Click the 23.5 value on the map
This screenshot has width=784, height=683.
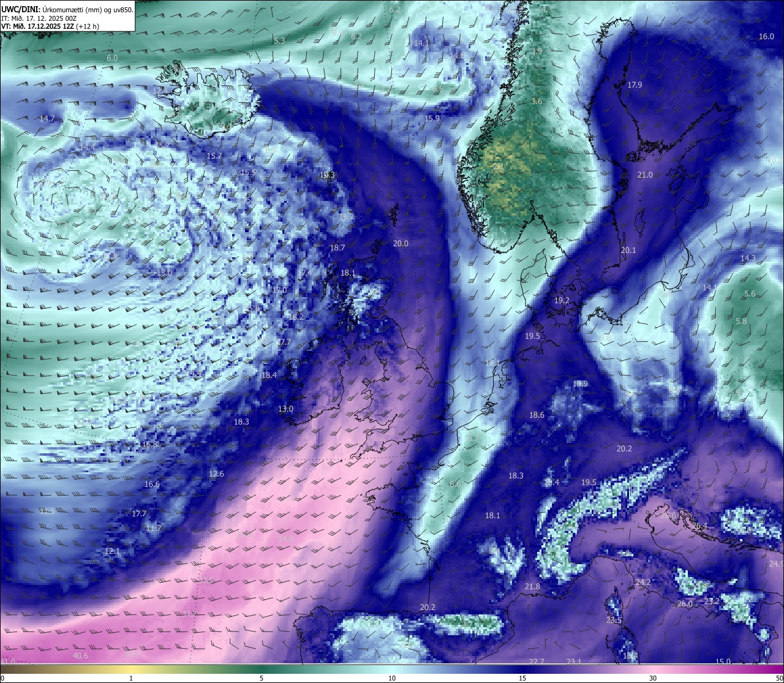tap(614, 620)
